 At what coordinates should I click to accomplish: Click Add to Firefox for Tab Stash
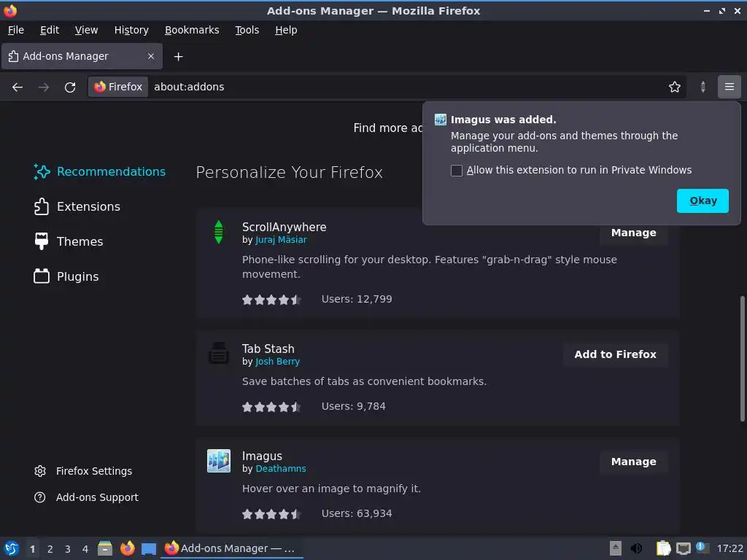coord(615,354)
